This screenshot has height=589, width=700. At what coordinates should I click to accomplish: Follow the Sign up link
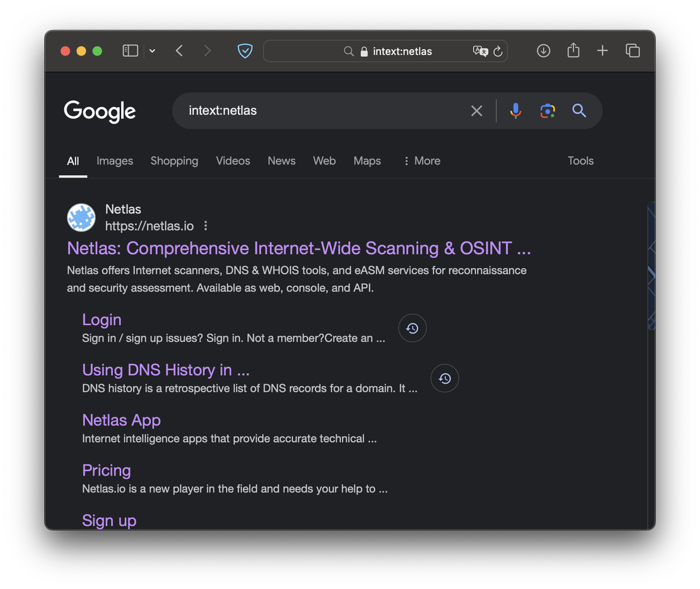click(x=108, y=520)
